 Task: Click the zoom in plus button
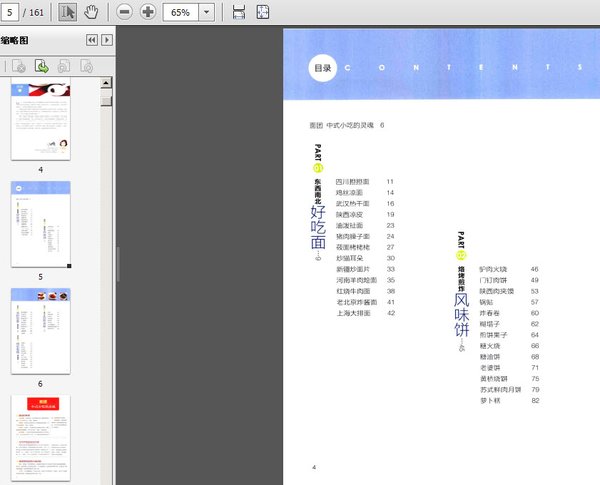tap(148, 12)
